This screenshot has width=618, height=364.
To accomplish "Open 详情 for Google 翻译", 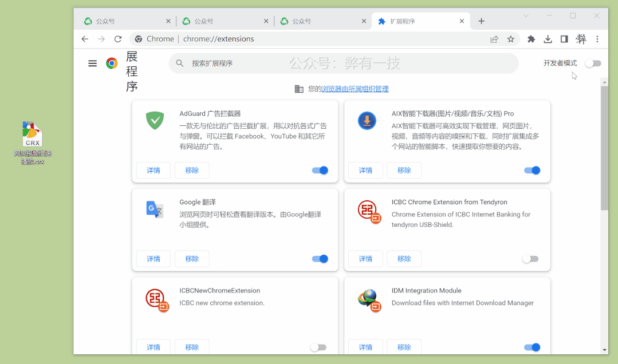I will (153, 259).
